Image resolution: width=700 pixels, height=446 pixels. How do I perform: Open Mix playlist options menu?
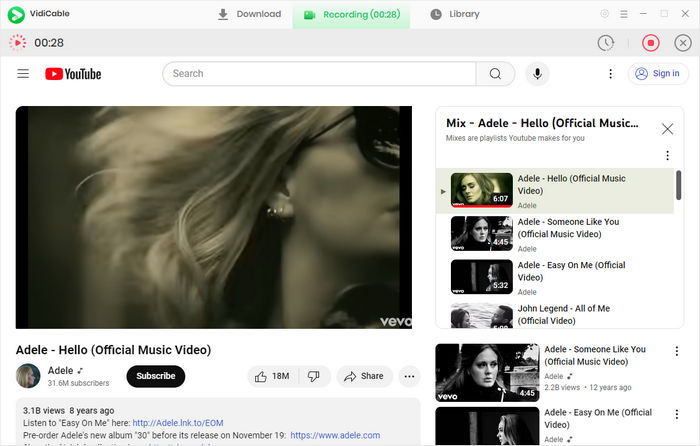[667, 155]
